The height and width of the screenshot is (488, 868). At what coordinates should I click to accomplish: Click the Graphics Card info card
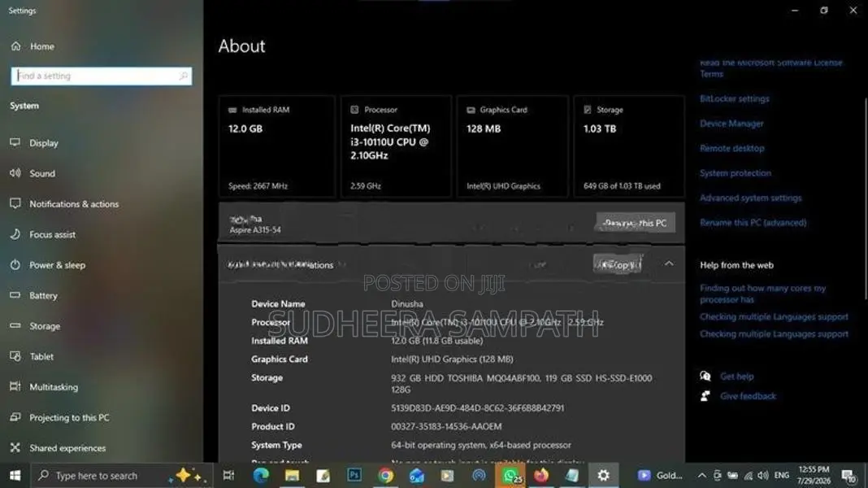click(512, 146)
